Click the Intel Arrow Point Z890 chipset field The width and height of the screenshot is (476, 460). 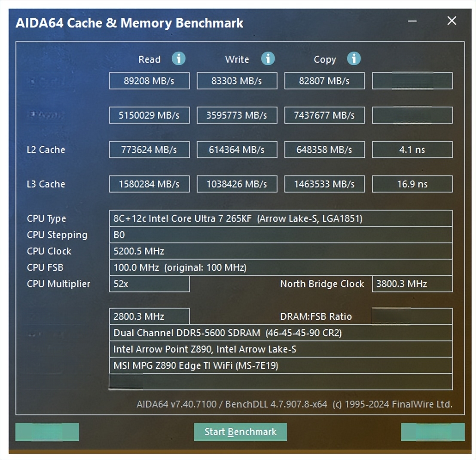(x=281, y=349)
